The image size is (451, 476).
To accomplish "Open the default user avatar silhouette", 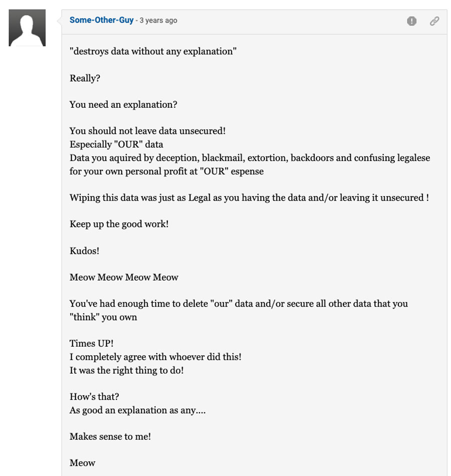I will pyautogui.click(x=27, y=28).
